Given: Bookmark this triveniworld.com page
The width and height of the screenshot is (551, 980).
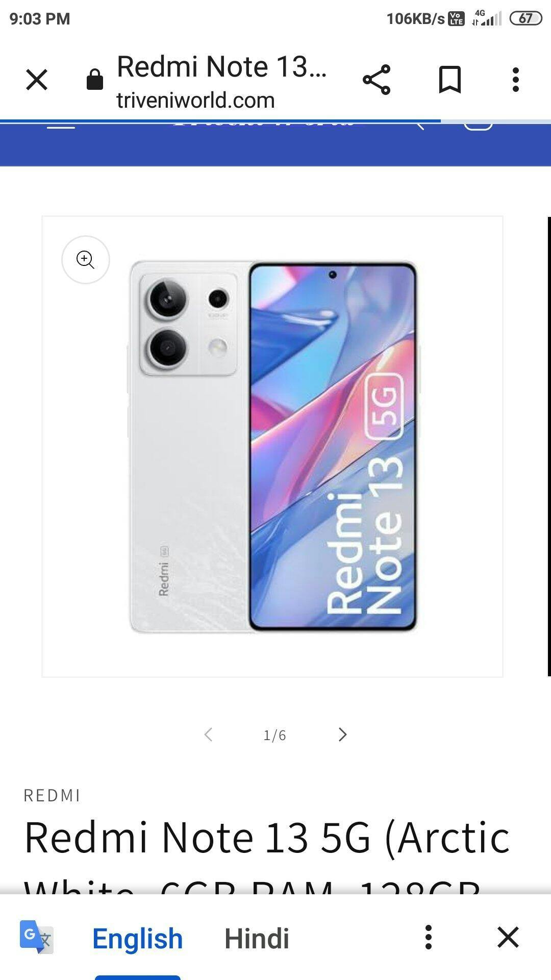Looking at the screenshot, I should point(450,80).
